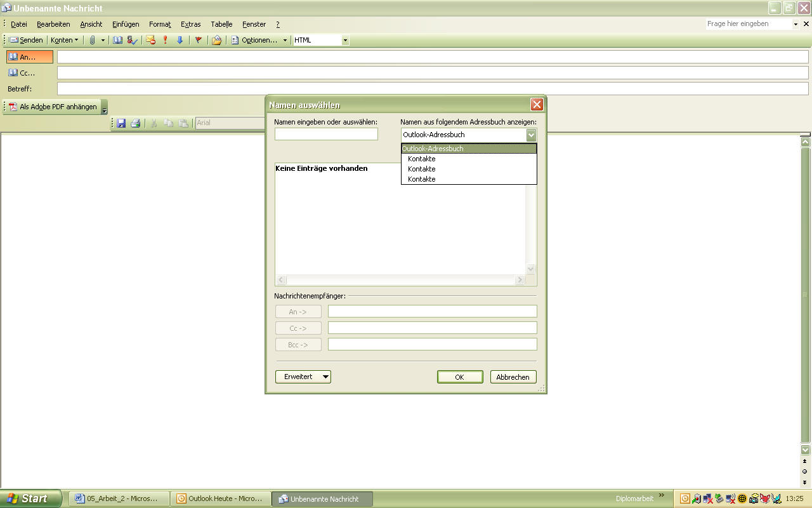Click the dialog Cc -> button
The width and height of the screenshot is (812, 508).
click(298, 328)
